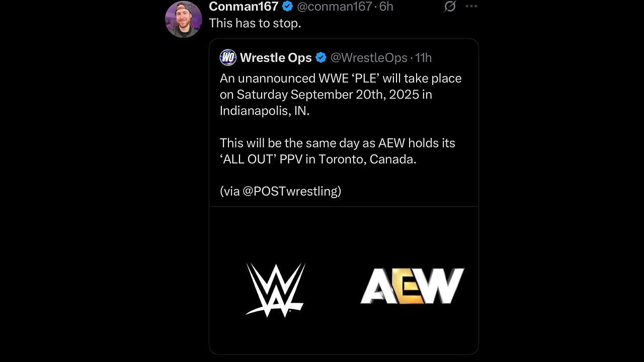The width and height of the screenshot is (644, 362).
Task: Click the Grok circle-slash icon
Action: coord(450,7)
